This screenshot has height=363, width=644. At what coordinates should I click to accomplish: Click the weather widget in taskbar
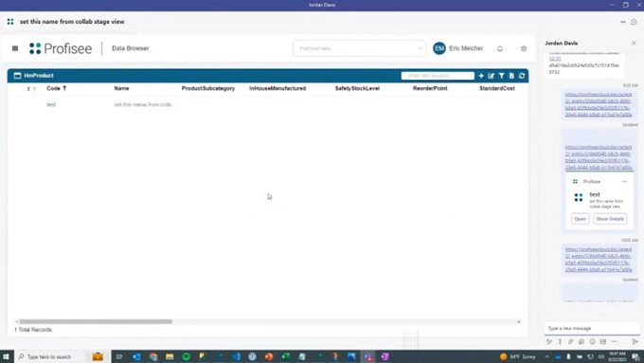[x=517, y=356]
